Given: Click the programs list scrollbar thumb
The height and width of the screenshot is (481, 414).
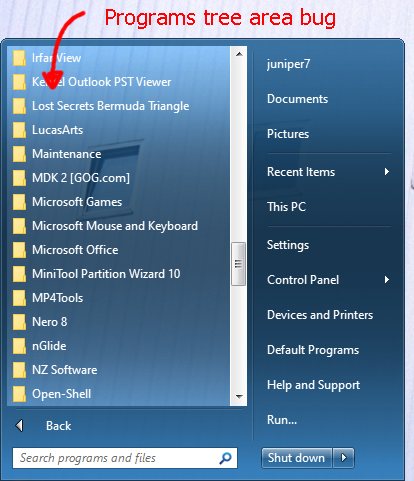Looking at the screenshot, I should tap(239, 264).
